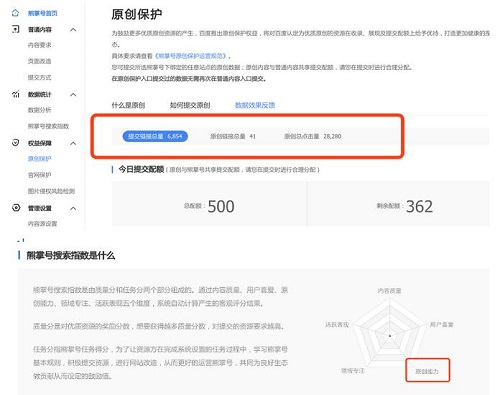Image resolution: width=500 pixels, height=395 pixels.
Task: Select 提交链接总量 6,854 pill button
Action: [155, 136]
